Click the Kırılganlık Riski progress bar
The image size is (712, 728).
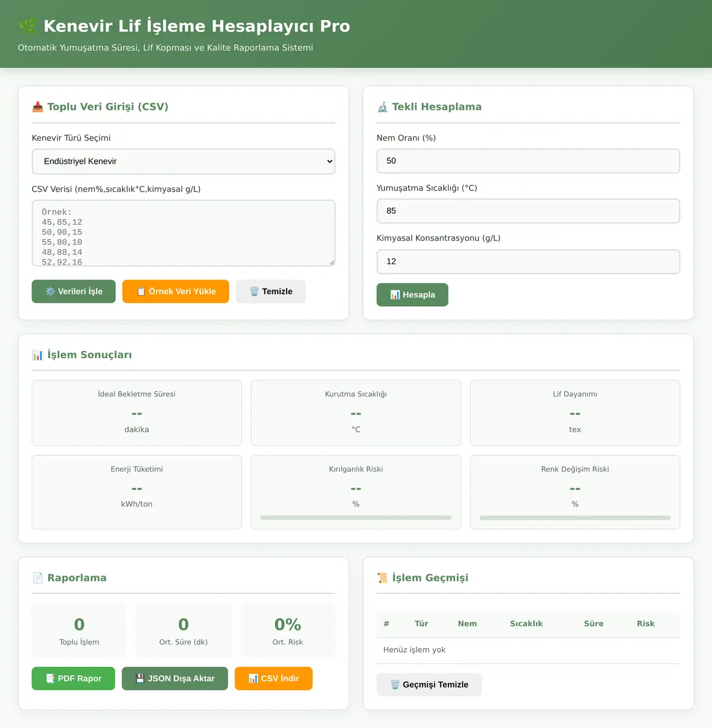(356, 518)
